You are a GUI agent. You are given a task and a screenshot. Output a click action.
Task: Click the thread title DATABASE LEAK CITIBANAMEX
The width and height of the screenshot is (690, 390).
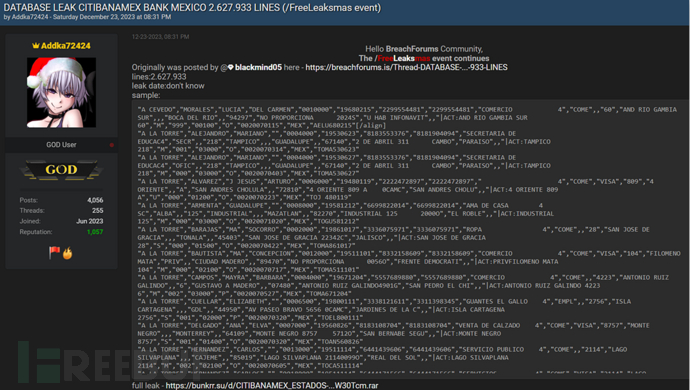tap(192, 7)
